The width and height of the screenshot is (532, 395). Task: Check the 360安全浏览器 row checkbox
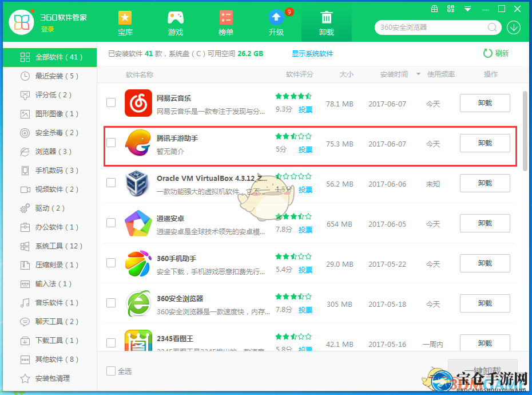(x=111, y=303)
